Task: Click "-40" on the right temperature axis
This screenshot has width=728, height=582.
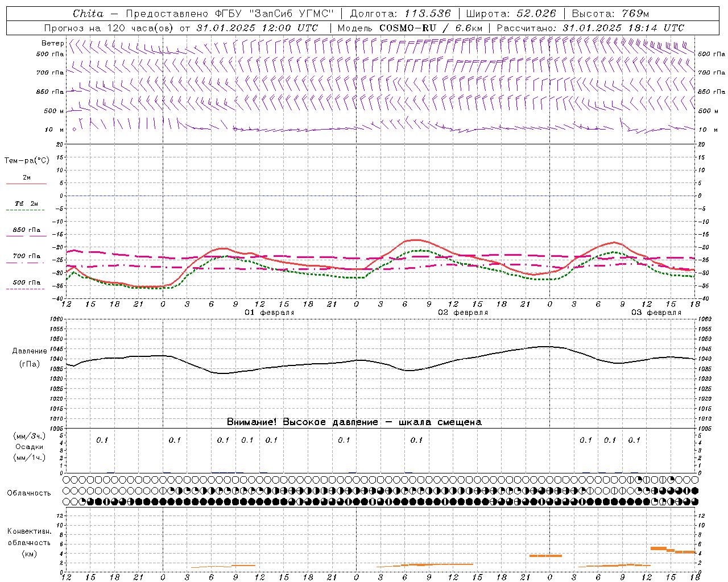Action: (703, 298)
